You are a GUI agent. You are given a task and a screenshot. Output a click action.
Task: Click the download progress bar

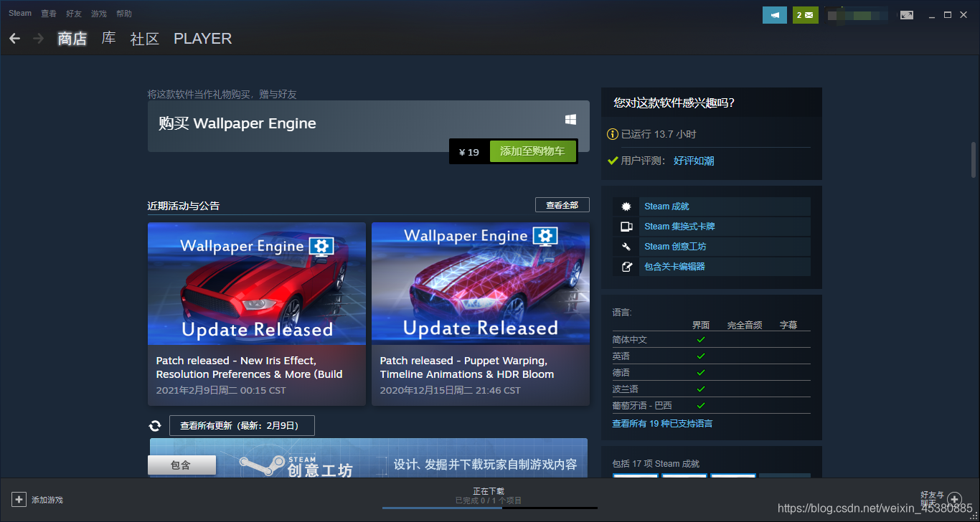pos(490,508)
